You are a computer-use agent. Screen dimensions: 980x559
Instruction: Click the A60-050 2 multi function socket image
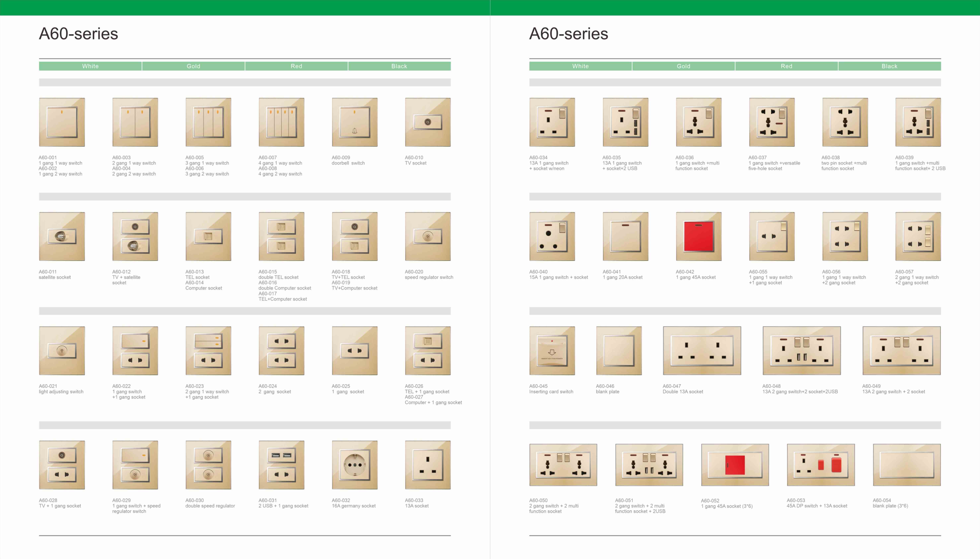563,465
